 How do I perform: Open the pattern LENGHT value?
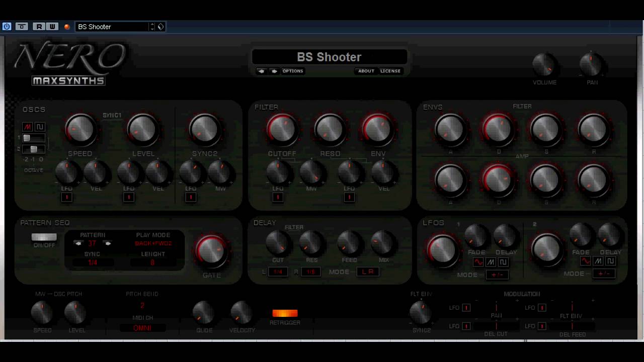[152, 263]
